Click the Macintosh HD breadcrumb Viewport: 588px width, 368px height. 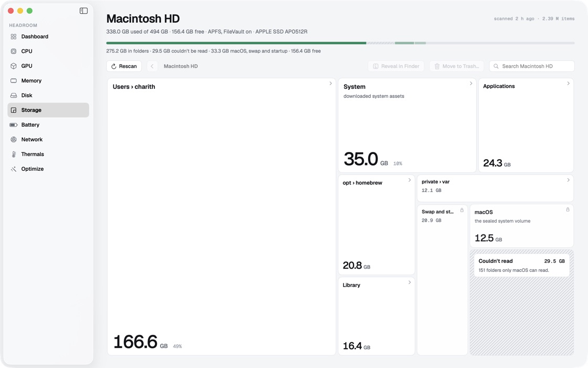tap(181, 66)
